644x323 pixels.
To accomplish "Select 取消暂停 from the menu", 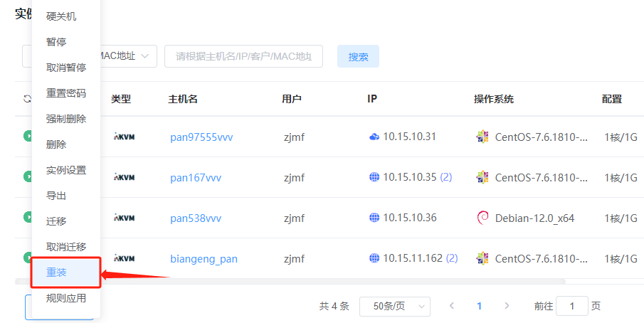I will (66, 68).
